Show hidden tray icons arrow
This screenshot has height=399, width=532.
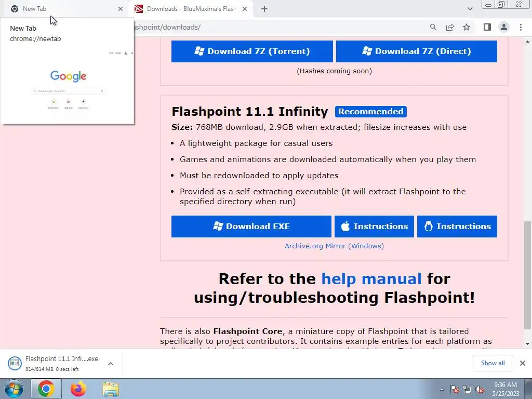[x=442, y=389]
